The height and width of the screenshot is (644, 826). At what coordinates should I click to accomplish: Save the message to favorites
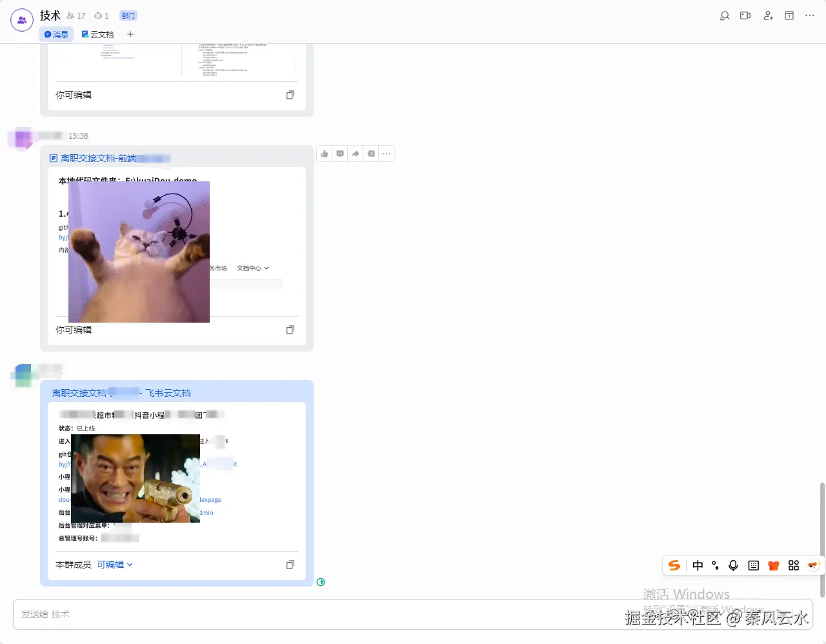click(x=371, y=154)
